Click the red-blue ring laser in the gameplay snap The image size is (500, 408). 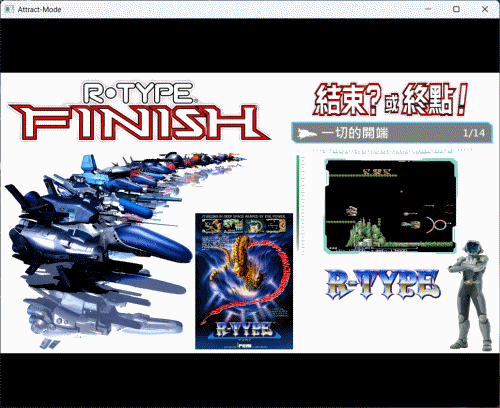(x=437, y=225)
